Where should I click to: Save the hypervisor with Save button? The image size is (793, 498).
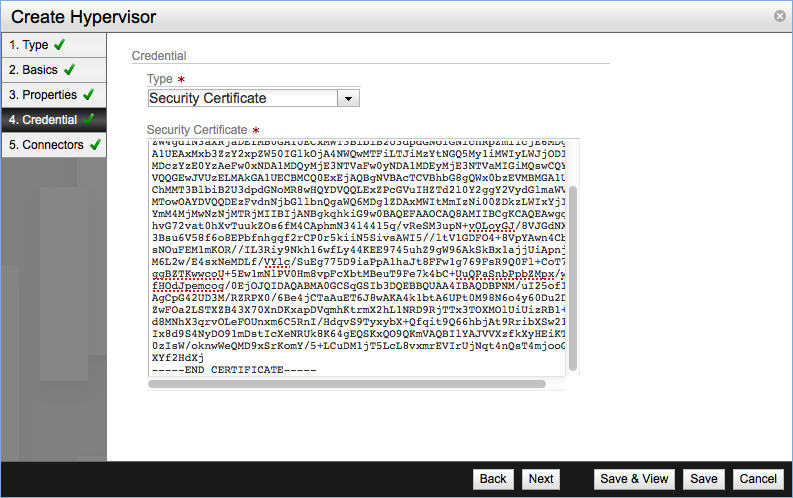(704, 479)
